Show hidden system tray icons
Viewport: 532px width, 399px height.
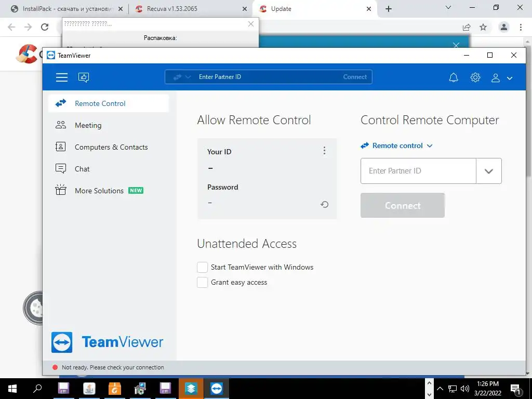tap(440, 389)
